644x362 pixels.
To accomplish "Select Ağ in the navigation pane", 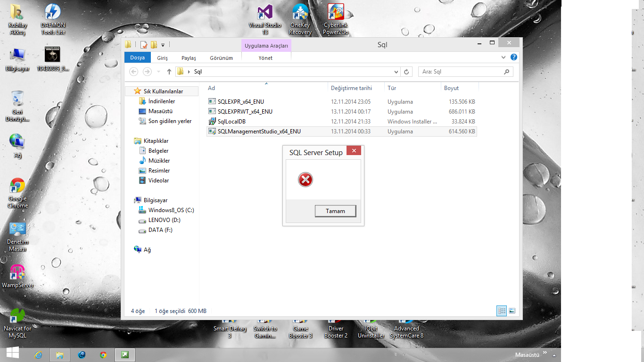I will tap(142, 250).
